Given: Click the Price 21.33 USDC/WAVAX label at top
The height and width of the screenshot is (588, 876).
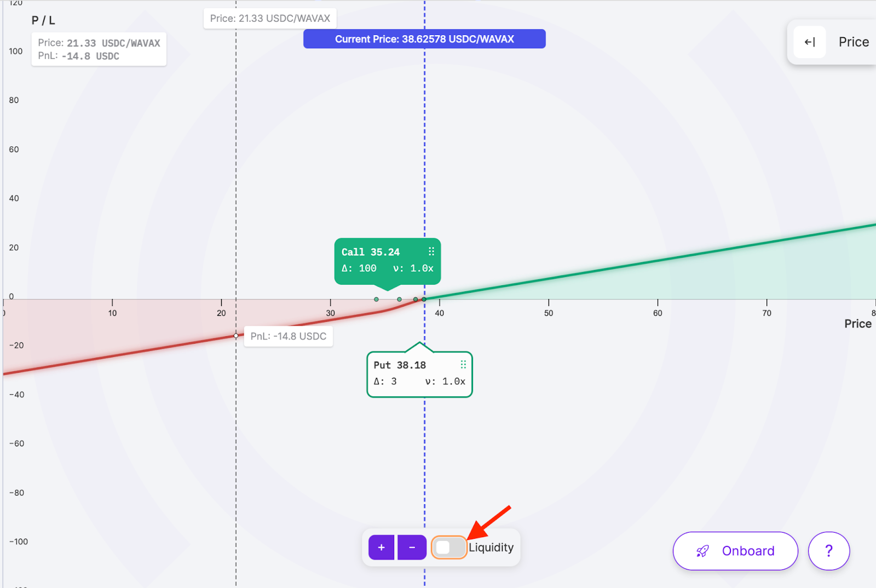Looking at the screenshot, I should point(270,19).
